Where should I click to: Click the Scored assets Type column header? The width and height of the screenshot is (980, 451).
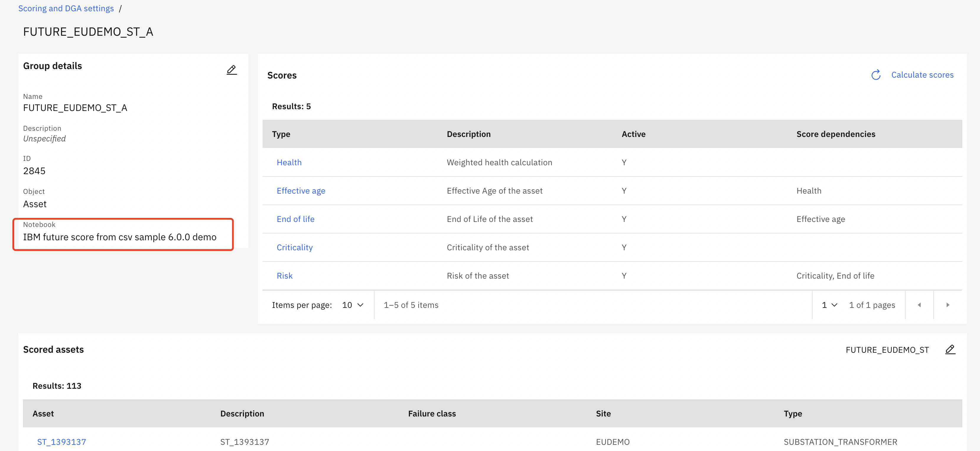tap(793, 414)
